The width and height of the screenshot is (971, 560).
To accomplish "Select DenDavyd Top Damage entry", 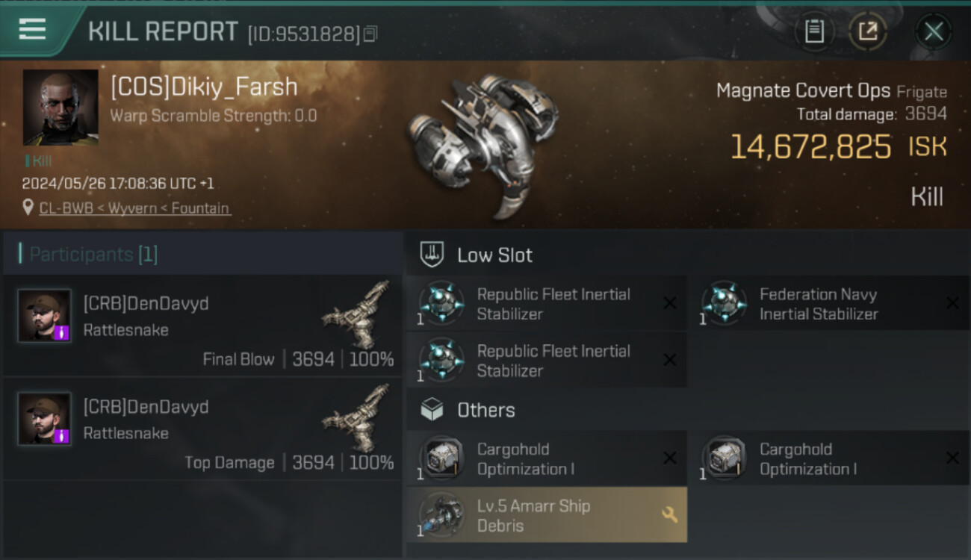I will [x=203, y=429].
